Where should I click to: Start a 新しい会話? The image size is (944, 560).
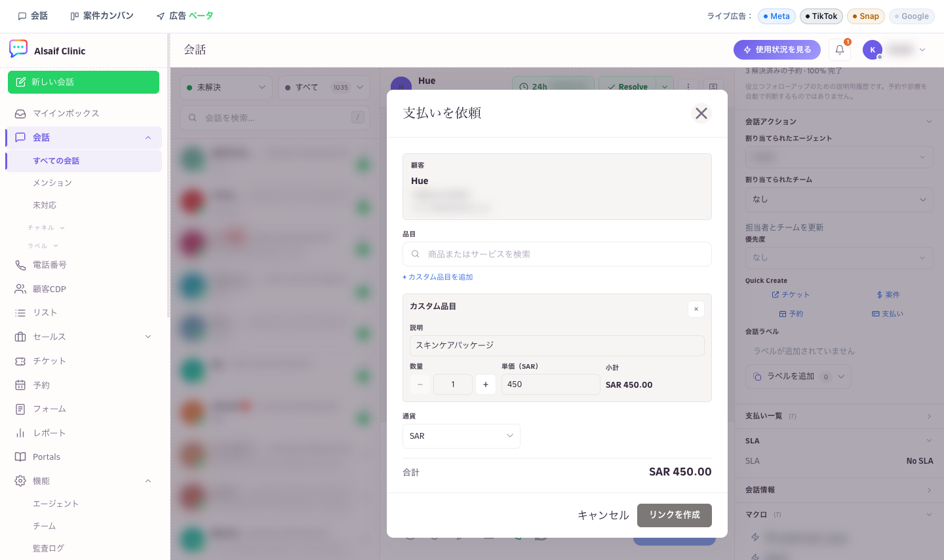pyautogui.click(x=83, y=83)
